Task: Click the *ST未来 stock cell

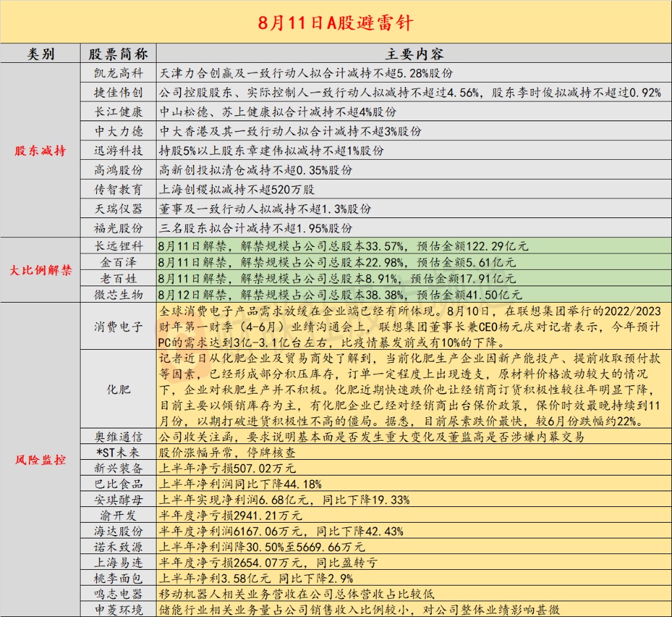Action: (118, 452)
